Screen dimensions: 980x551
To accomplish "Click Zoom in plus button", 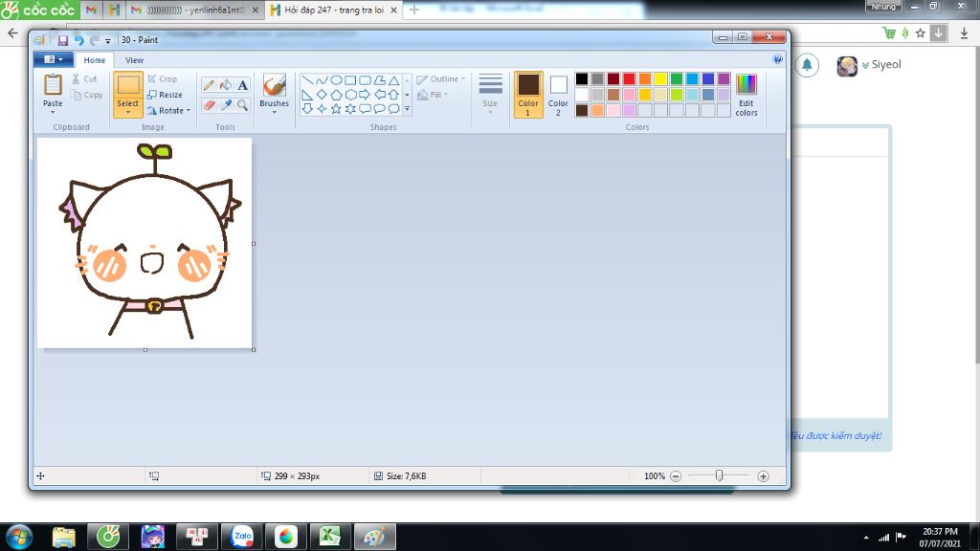I will tap(763, 476).
